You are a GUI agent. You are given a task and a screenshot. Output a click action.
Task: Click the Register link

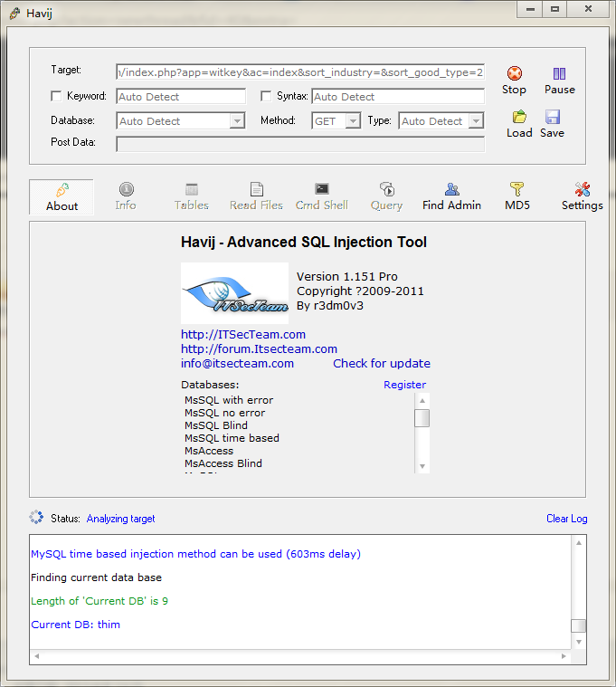click(x=404, y=385)
